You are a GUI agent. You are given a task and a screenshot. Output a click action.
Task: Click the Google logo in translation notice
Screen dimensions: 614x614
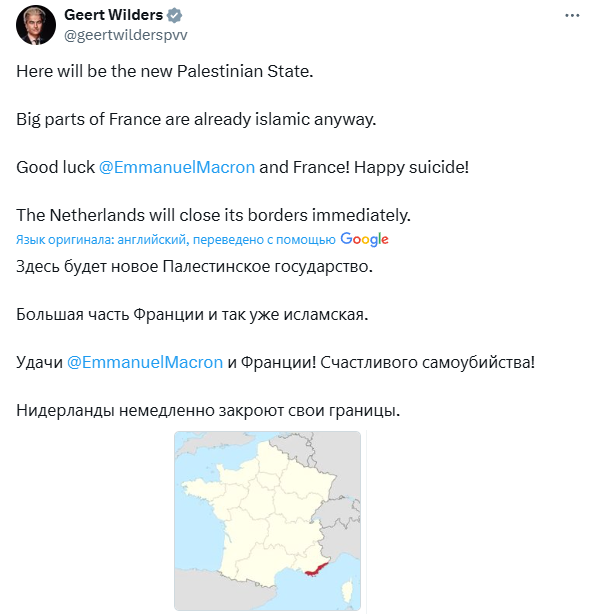pyautogui.click(x=364, y=239)
